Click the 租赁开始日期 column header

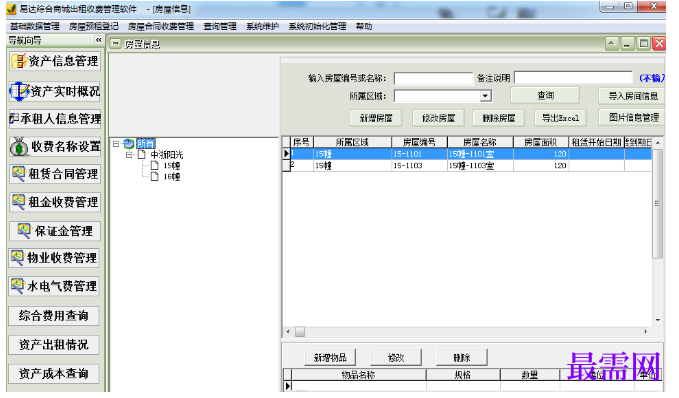596,142
